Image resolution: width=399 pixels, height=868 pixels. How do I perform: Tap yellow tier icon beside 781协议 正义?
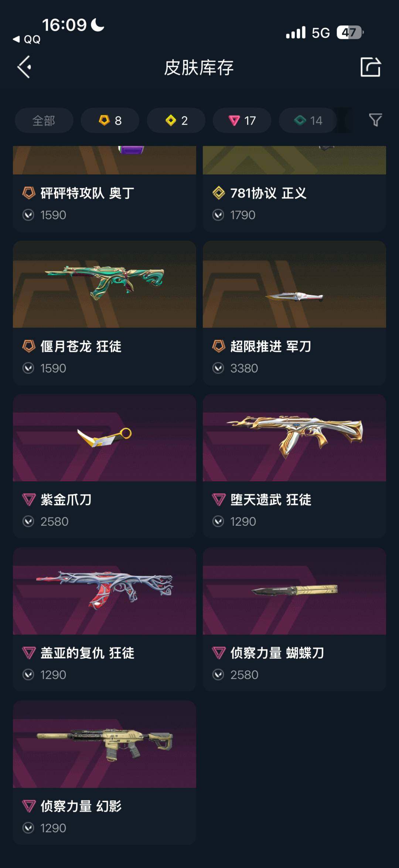pyautogui.click(x=219, y=193)
